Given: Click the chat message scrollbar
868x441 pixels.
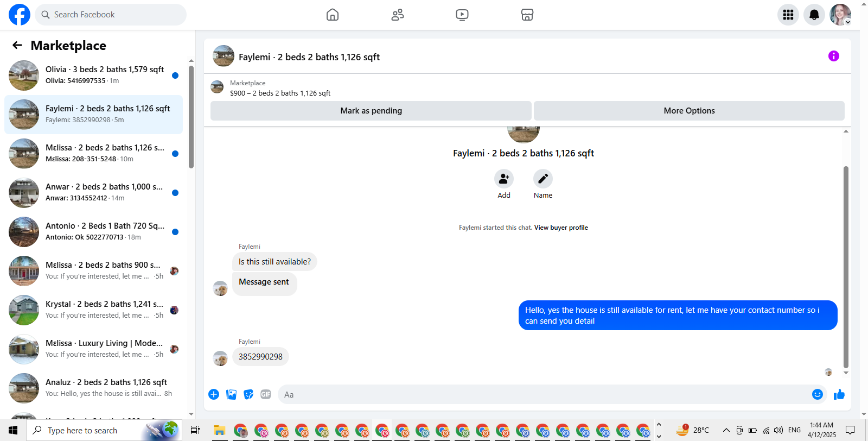Looking at the screenshot, I should pyautogui.click(x=846, y=267).
